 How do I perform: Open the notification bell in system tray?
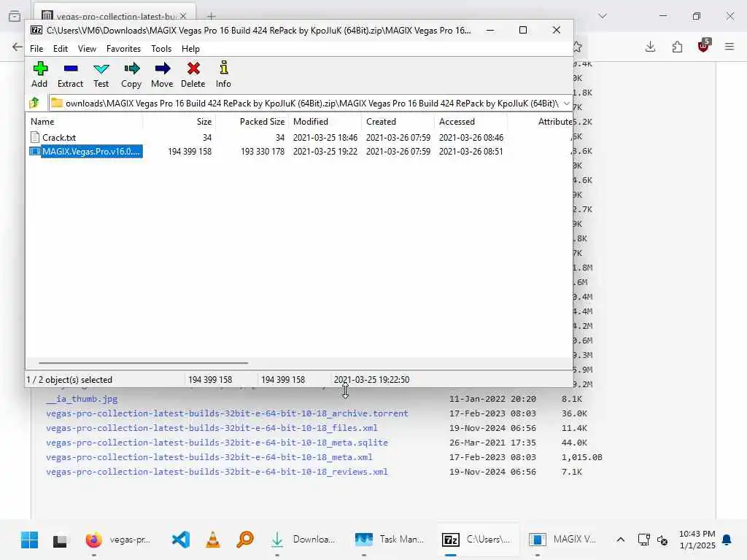coord(727,540)
